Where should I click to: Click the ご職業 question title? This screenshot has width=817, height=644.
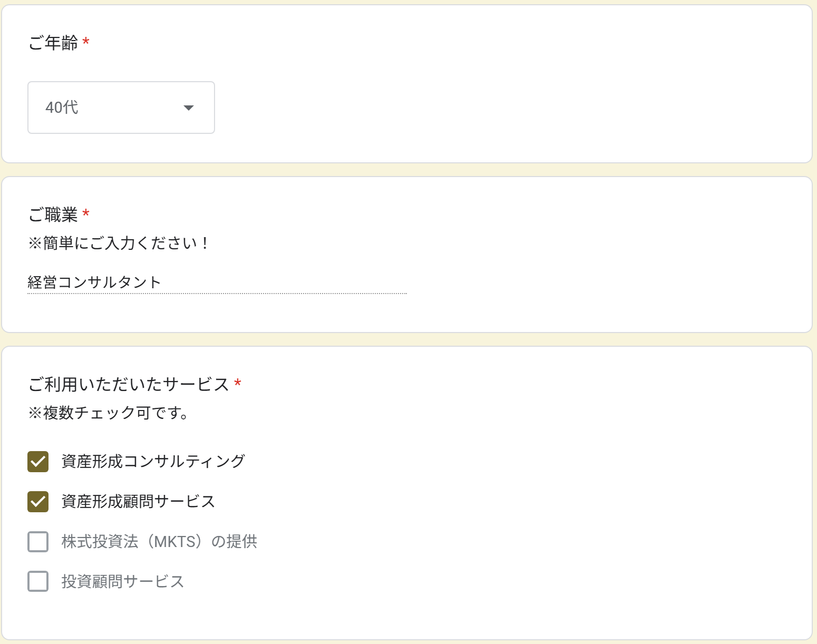click(53, 214)
